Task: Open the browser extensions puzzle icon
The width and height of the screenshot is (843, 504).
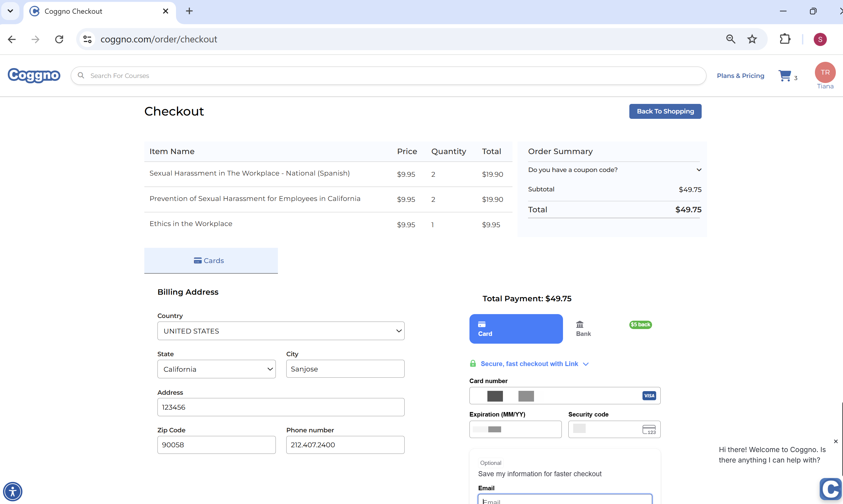Action: click(x=785, y=39)
